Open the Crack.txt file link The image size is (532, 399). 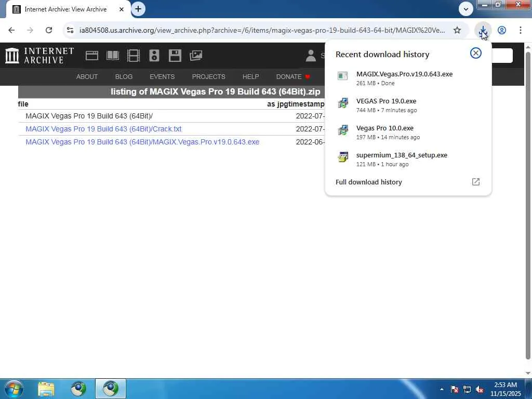pos(103,129)
